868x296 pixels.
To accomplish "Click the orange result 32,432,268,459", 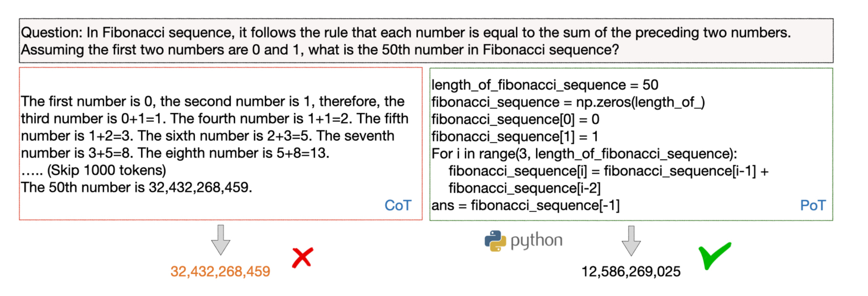I will click(x=220, y=271).
